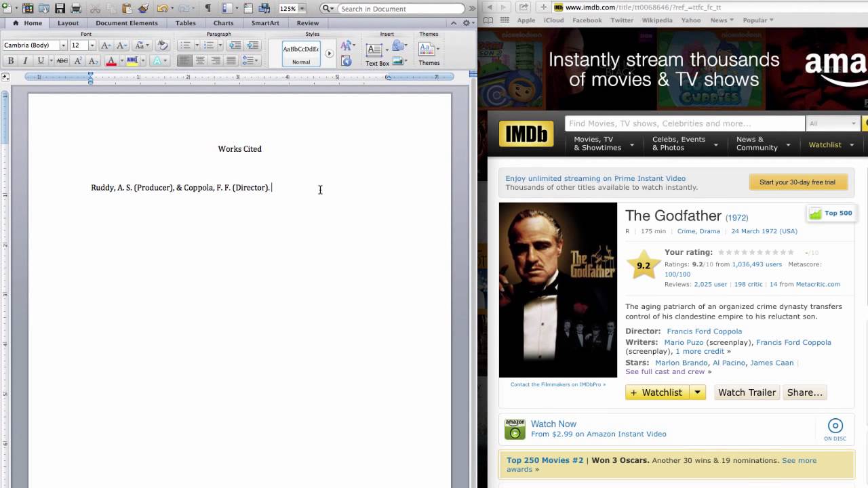Click the Print icon in Word toolbar

tap(76, 8)
